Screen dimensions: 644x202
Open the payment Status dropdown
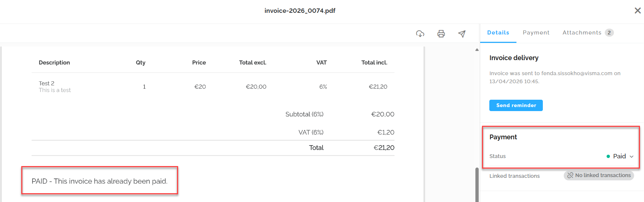[x=619, y=157]
